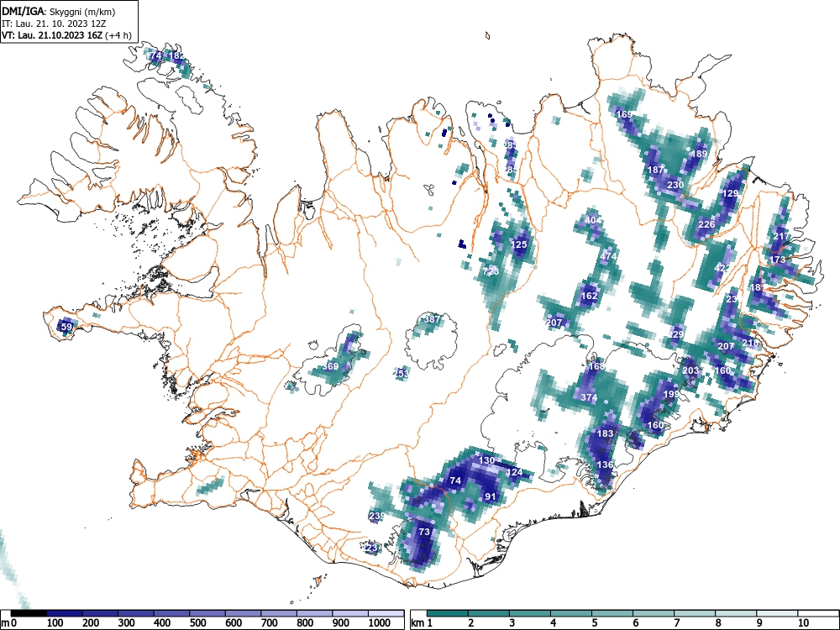
Task: Click the '723' visibility value on the map
Action: 491,271
